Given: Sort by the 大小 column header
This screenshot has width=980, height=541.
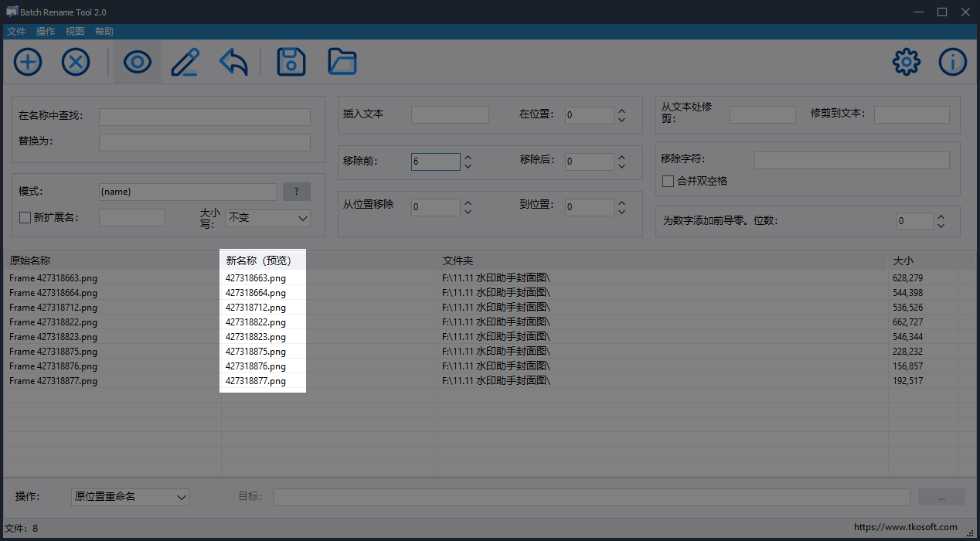Looking at the screenshot, I should (x=923, y=260).
